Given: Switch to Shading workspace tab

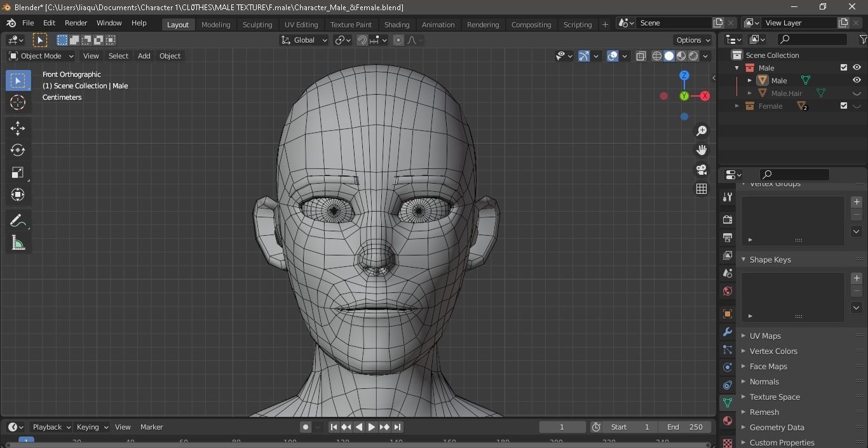Looking at the screenshot, I should [397, 24].
